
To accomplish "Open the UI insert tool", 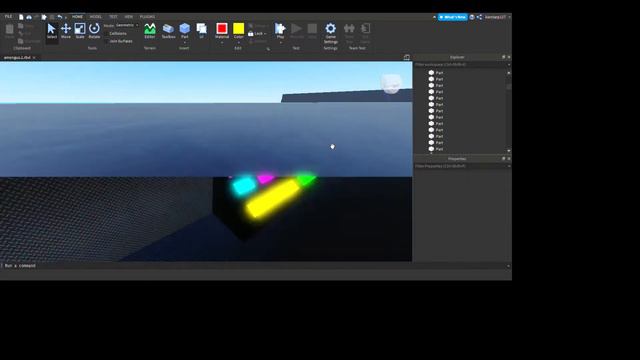I will point(202,31).
